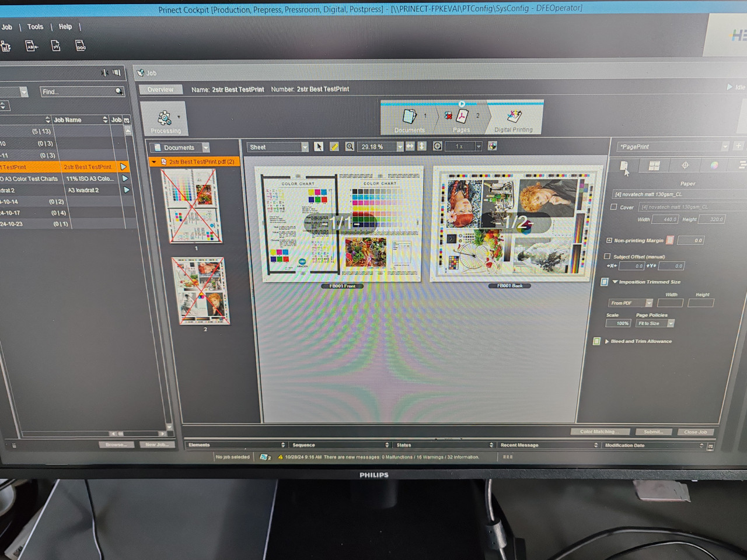Select the 11% ISO A3 Colo... job row
The width and height of the screenshot is (747, 560).
pyautogui.click(x=64, y=178)
